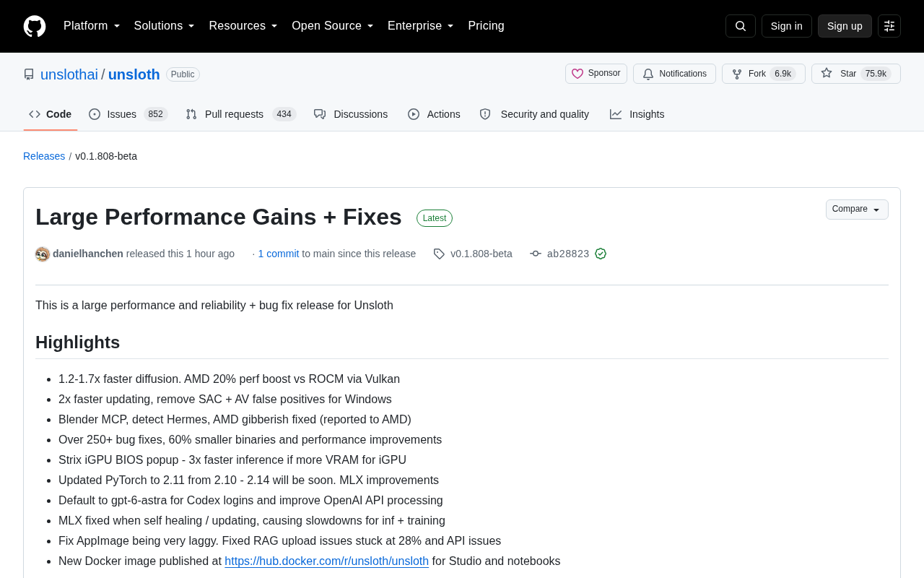Open the Pull requests tab
Image resolution: width=924 pixels, height=578 pixels.
241,114
